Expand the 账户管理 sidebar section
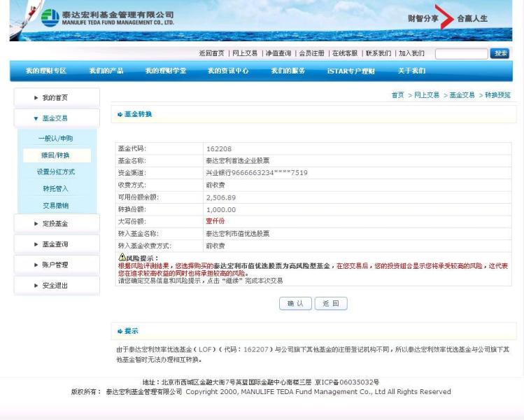Screen dimensions: 524x420 click(x=57, y=265)
